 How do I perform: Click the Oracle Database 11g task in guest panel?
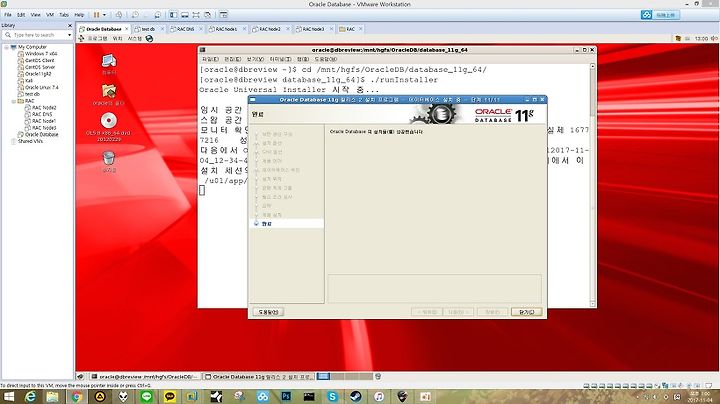(x=259, y=376)
